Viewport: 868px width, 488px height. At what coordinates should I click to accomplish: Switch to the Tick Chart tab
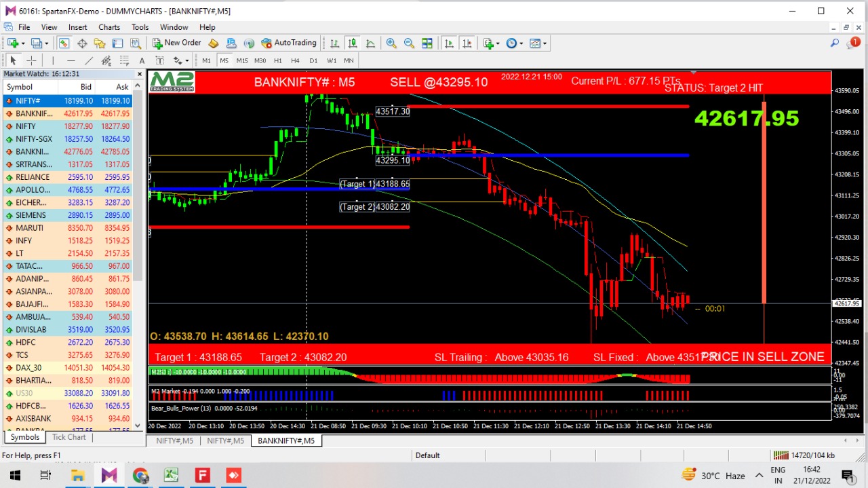click(x=68, y=437)
